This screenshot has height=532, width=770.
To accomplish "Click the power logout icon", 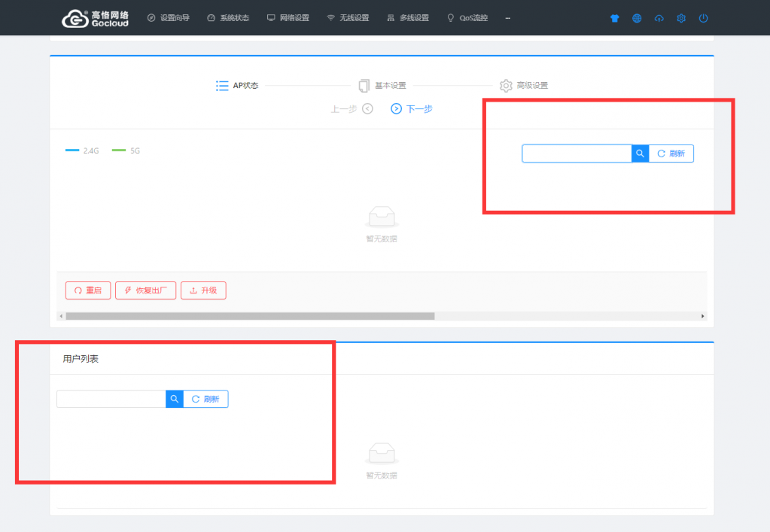I will coord(703,18).
